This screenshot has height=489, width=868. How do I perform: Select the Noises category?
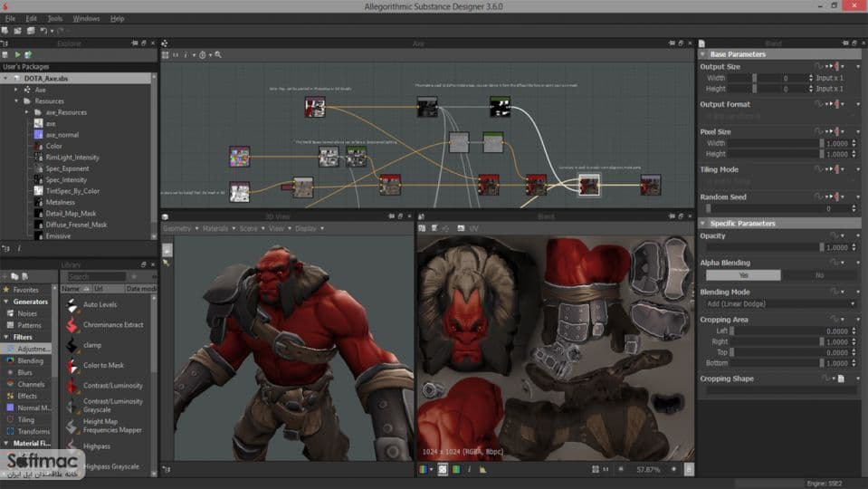26,313
